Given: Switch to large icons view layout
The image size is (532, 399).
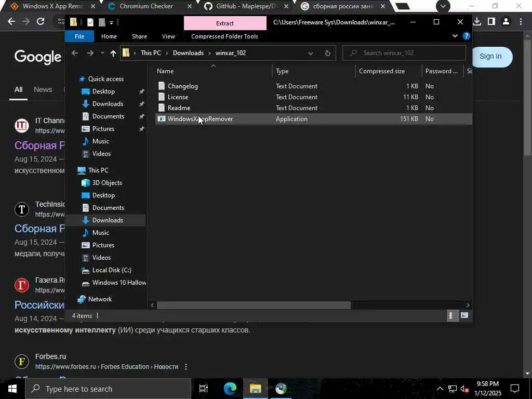Looking at the screenshot, I should 464,315.
